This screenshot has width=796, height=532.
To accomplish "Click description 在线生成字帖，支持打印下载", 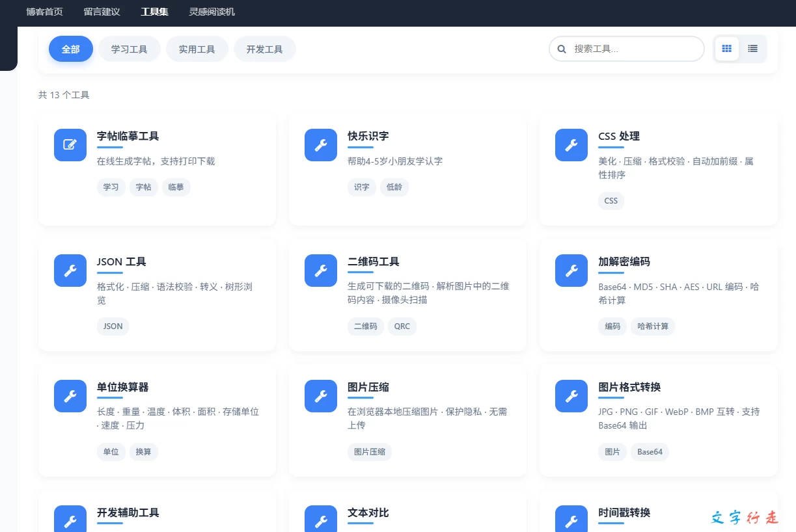I will 156,161.
